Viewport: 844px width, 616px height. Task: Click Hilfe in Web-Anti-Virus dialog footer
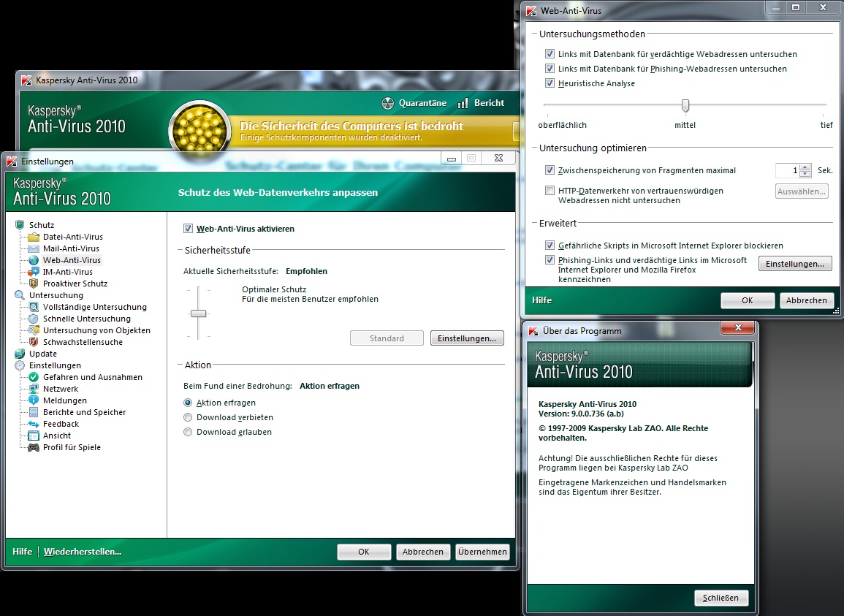coord(541,300)
